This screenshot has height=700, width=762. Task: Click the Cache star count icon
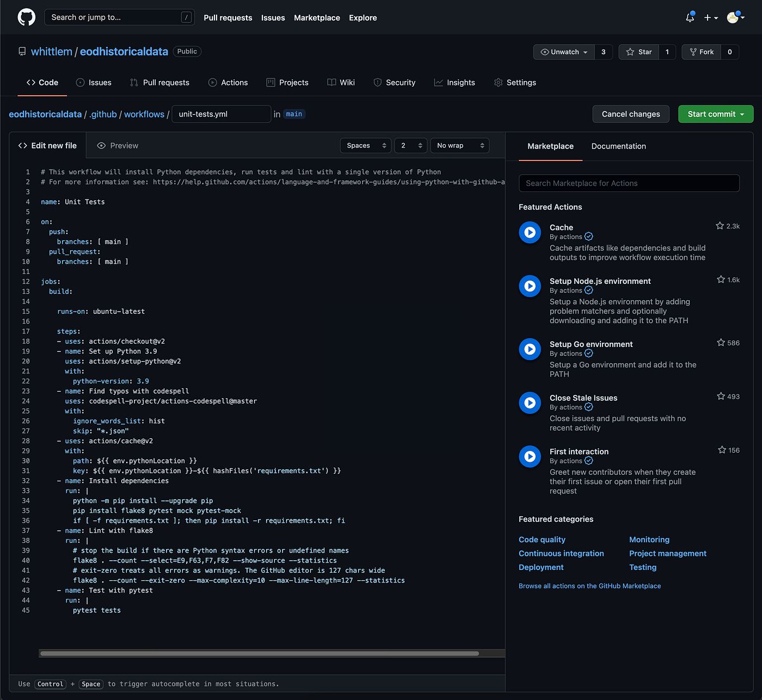tap(720, 226)
